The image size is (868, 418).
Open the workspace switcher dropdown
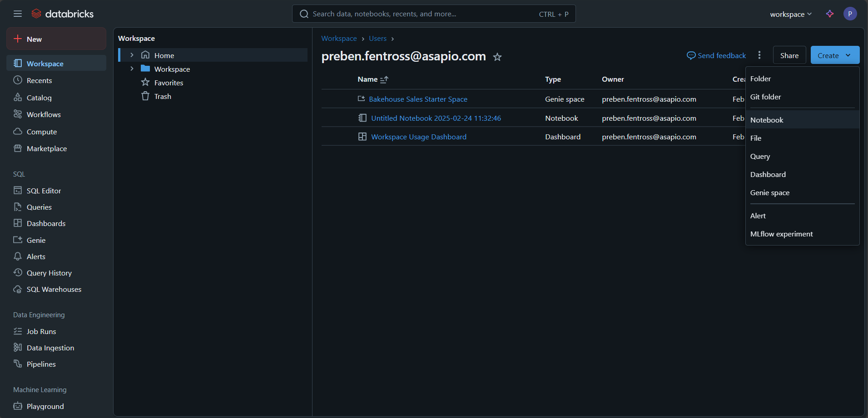point(791,14)
